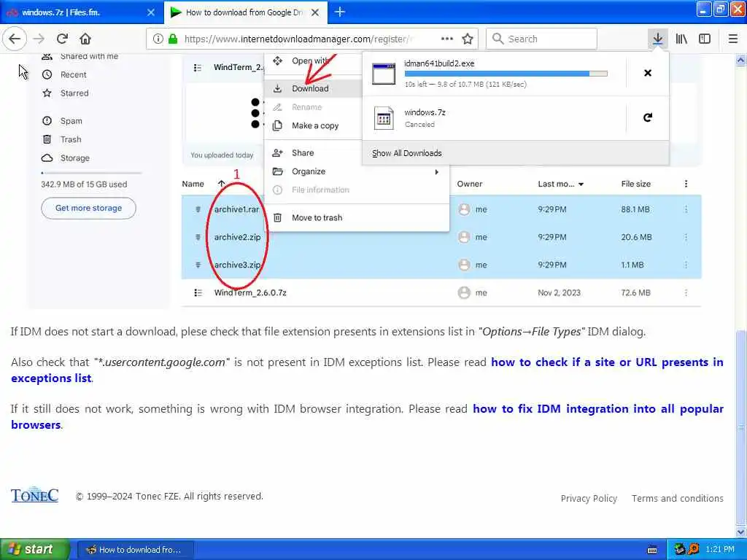Viewport: 747px width, 560px height.
Task: Click the forward navigation arrow
Action: coord(39,39)
